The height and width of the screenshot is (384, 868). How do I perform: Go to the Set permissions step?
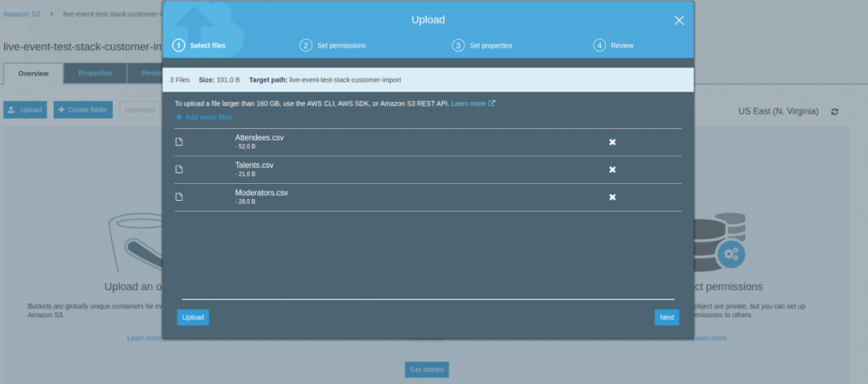[342, 46]
